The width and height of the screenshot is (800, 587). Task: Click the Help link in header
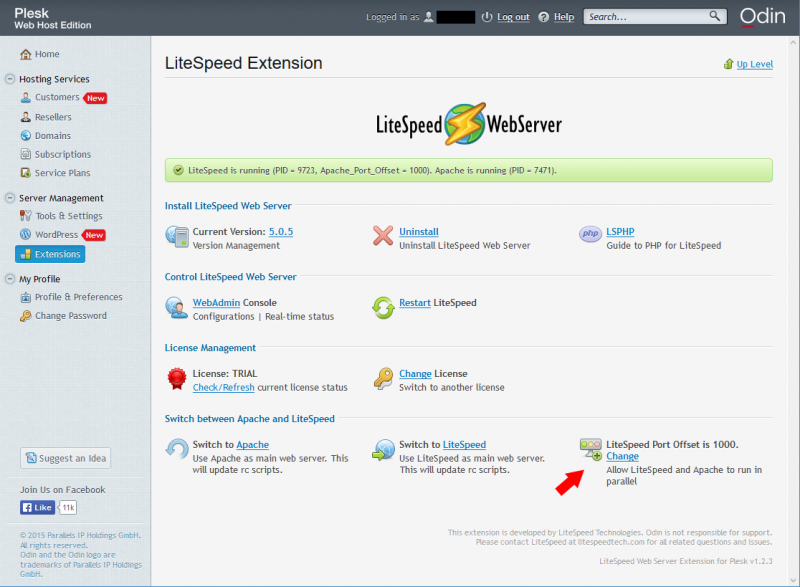click(564, 17)
